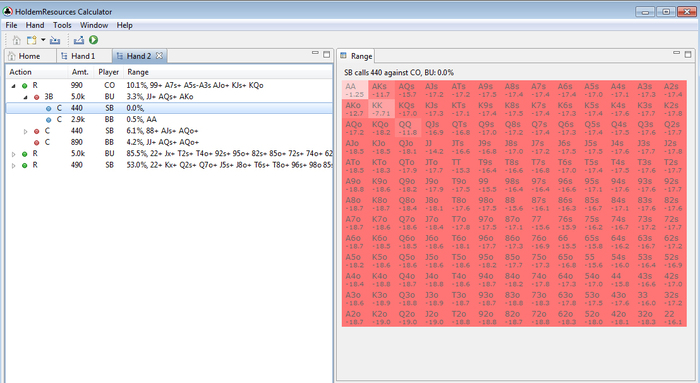Click the Player column header

(x=108, y=72)
